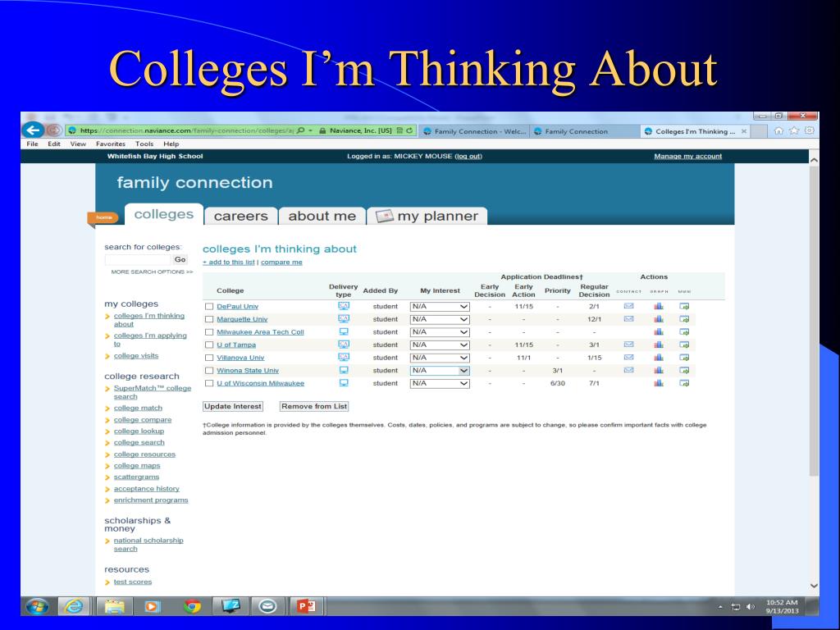Click the log out link
The image size is (840, 630).
tap(468, 156)
